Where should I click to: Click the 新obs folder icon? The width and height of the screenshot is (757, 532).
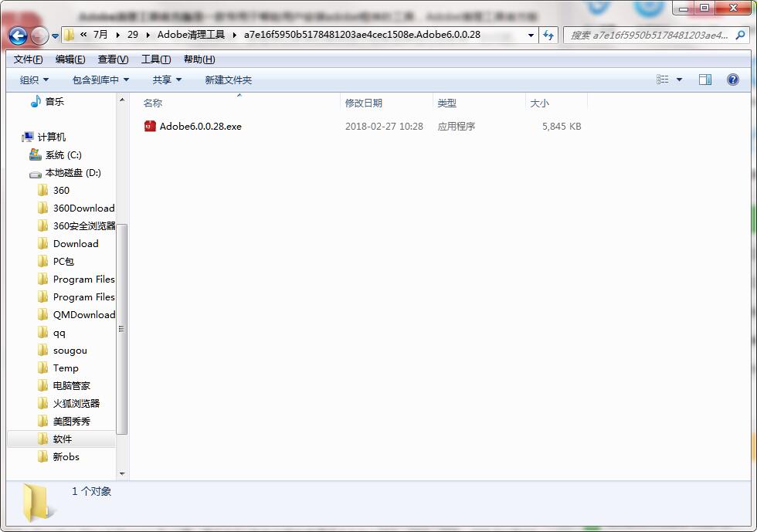coord(43,456)
